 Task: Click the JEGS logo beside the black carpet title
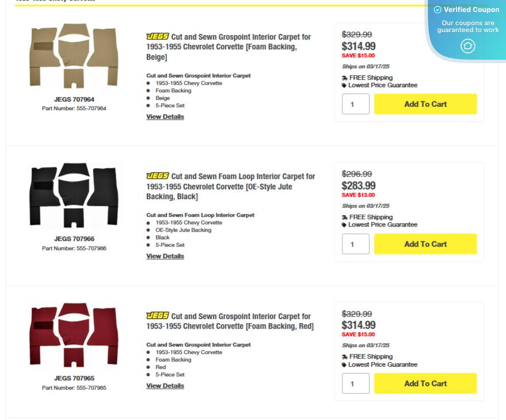157,175
